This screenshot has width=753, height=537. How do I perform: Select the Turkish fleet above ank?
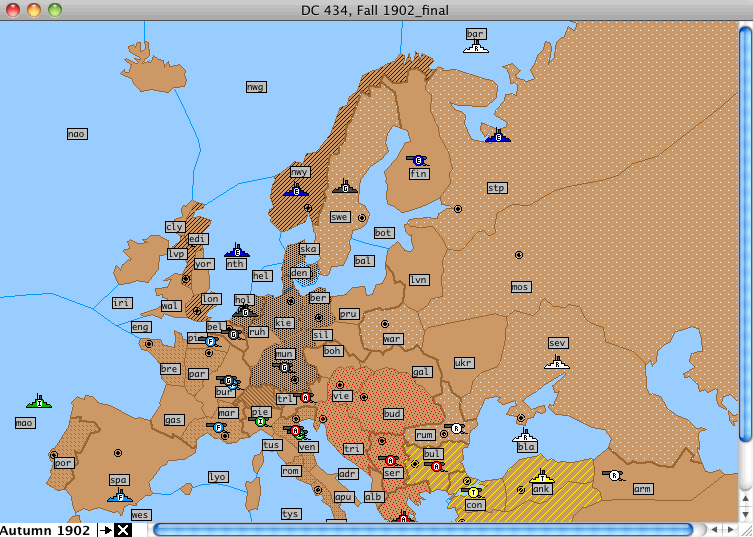click(x=542, y=476)
